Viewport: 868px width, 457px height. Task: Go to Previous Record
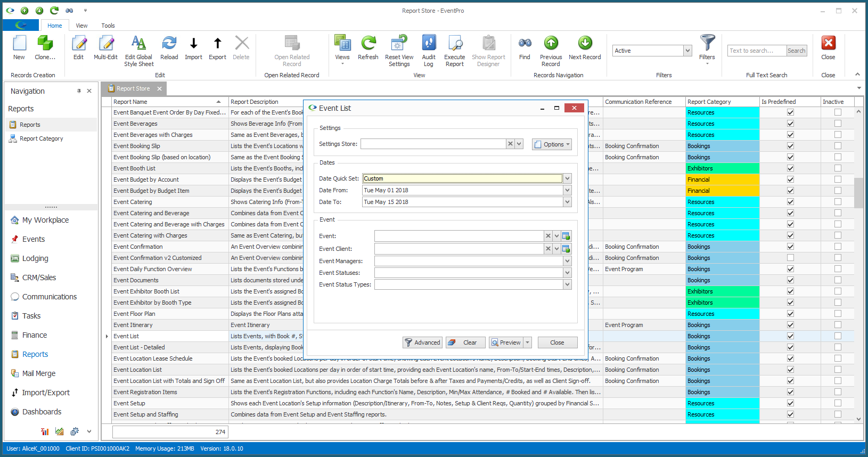(x=551, y=51)
